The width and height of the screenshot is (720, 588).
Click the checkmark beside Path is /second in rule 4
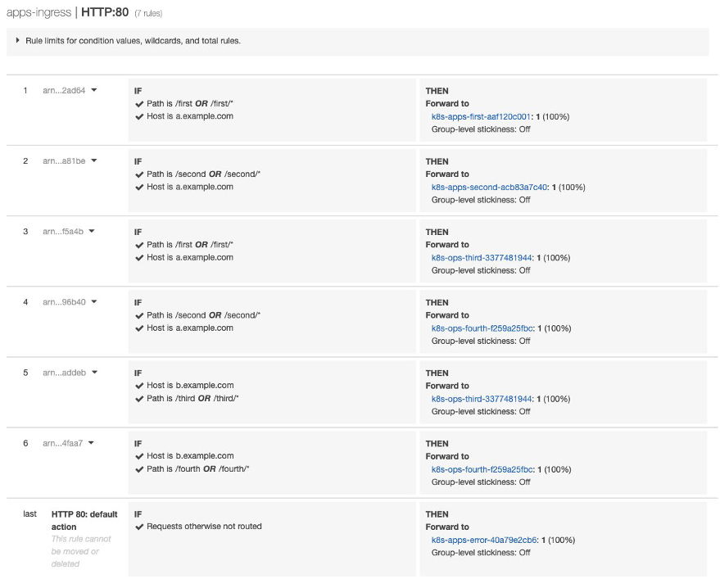pyautogui.click(x=139, y=314)
